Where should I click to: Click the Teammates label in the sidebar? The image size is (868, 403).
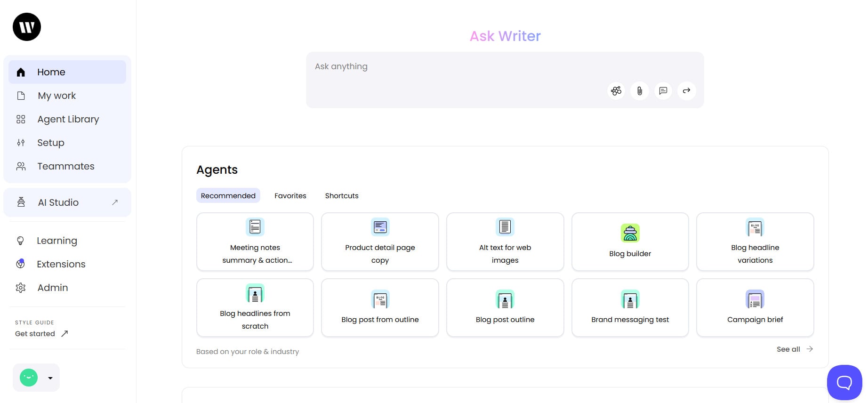tap(66, 166)
